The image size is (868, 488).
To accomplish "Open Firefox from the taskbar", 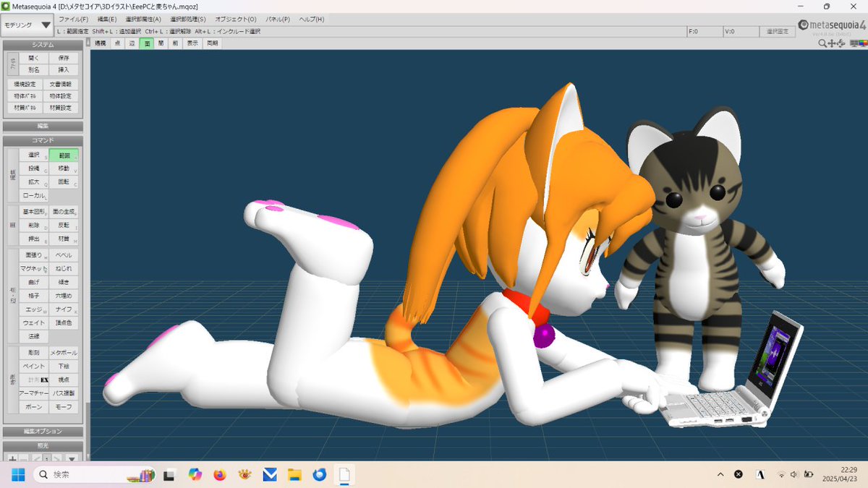I will point(219,475).
